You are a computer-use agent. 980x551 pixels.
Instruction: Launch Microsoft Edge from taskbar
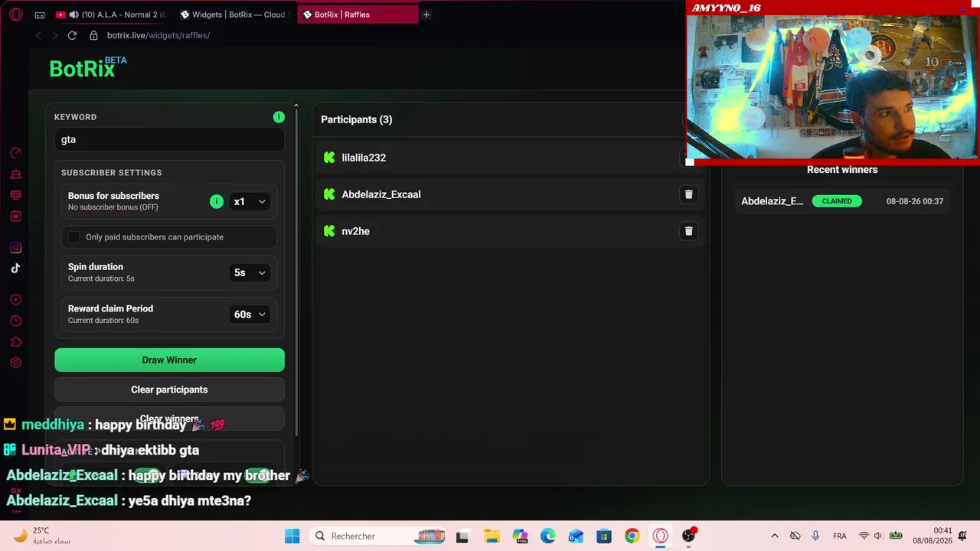click(547, 536)
